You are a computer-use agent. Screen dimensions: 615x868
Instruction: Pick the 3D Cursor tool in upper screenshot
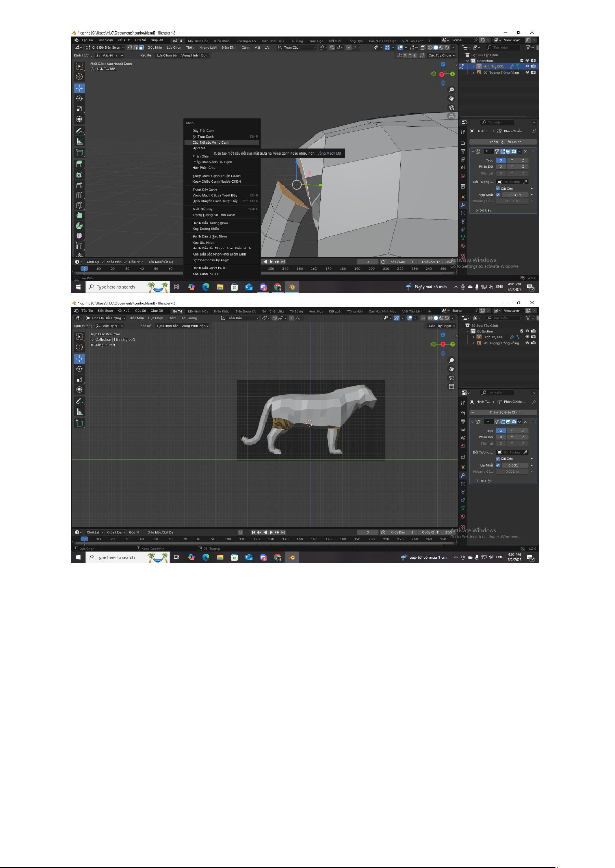(79, 76)
